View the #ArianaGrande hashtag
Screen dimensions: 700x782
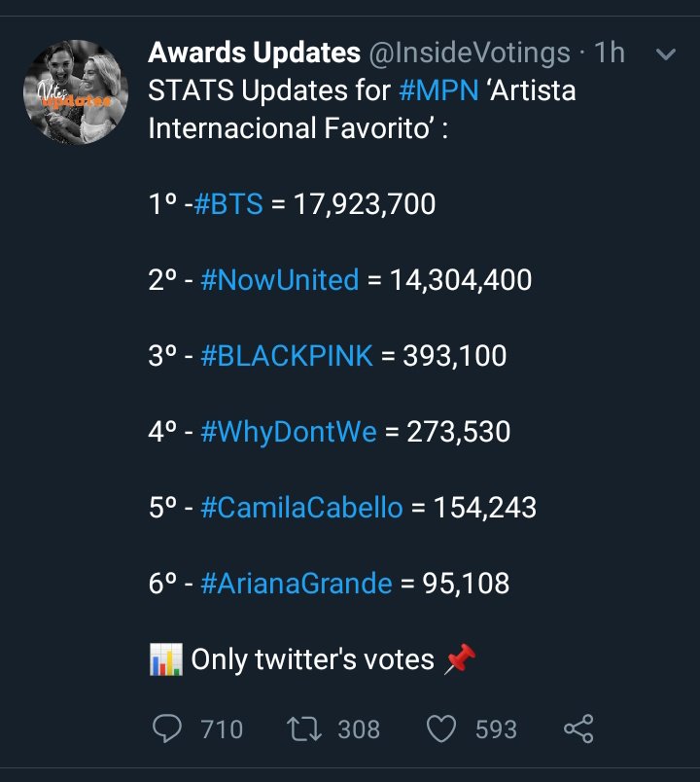pyautogui.click(x=296, y=583)
